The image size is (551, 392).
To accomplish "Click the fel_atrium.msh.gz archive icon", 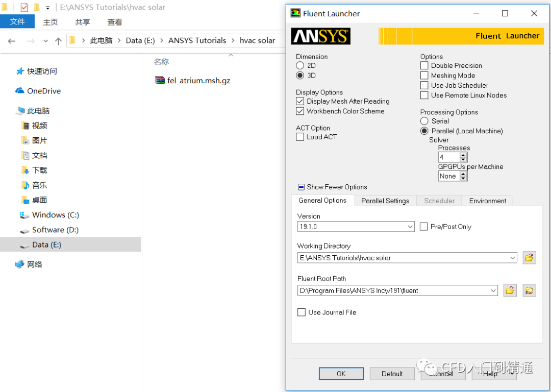I will [x=160, y=80].
